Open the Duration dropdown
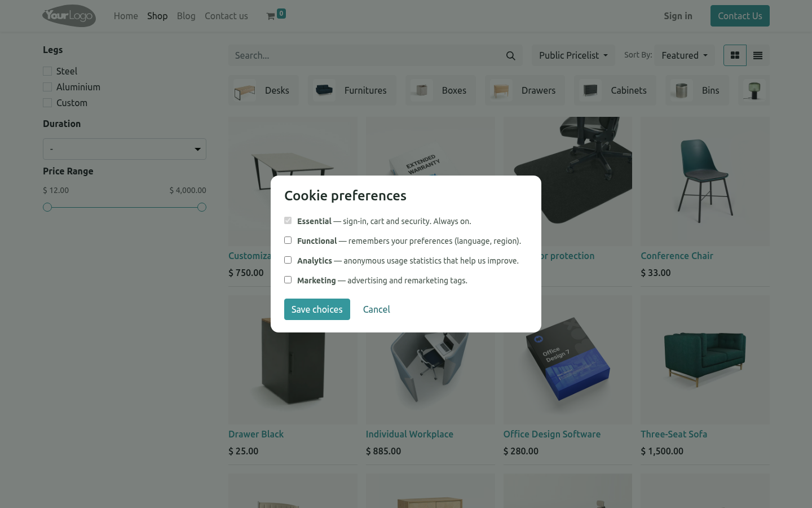This screenshot has width=812, height=508. point(125,149)
